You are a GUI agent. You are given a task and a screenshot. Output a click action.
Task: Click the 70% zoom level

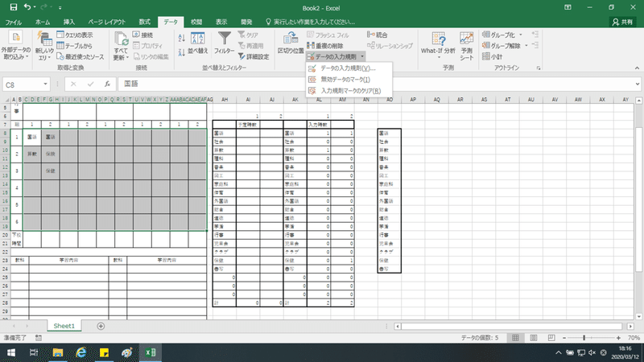pos(634,338)
